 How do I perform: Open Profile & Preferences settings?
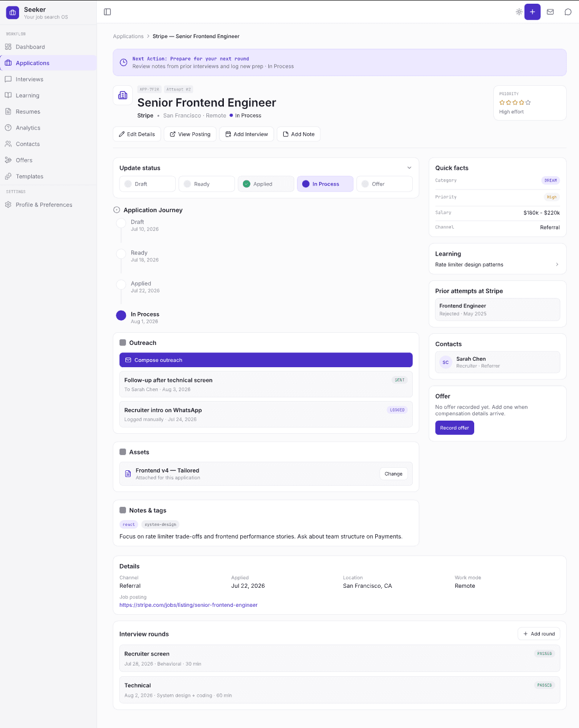pyautogui.click(x=48, y=205)
